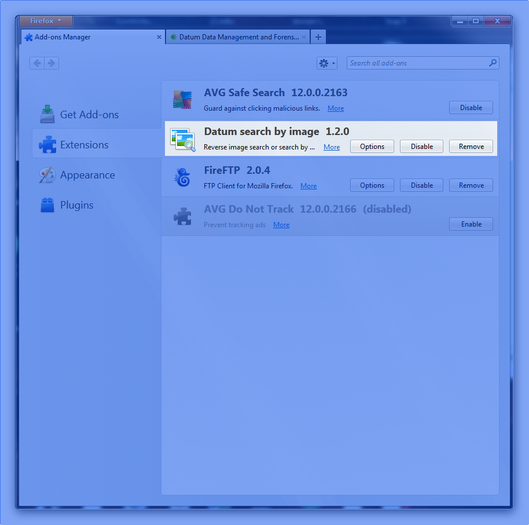Select the FireFTP 2.0.4 title

237,170
